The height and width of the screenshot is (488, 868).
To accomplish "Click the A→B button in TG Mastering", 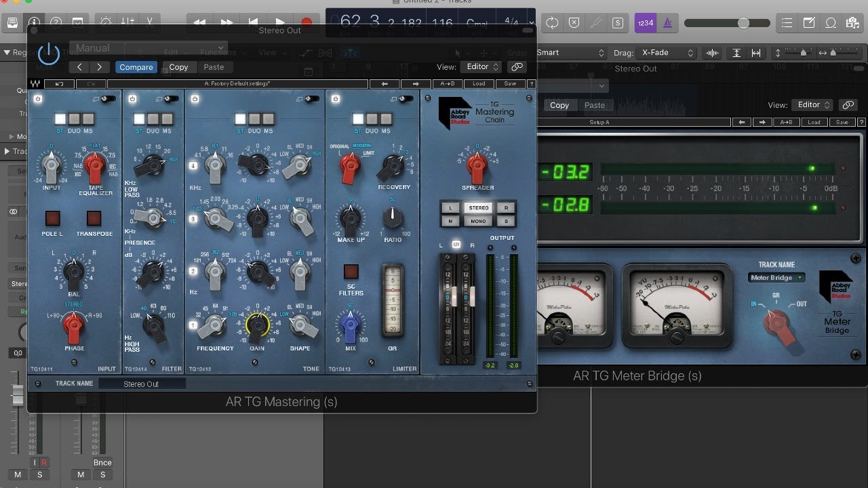I will (448, 84).
